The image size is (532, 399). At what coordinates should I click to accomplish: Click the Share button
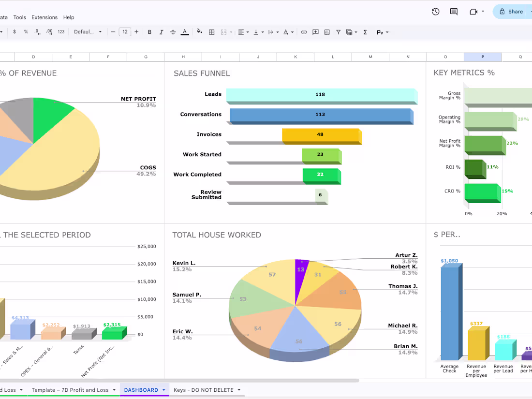pos(511,12)
